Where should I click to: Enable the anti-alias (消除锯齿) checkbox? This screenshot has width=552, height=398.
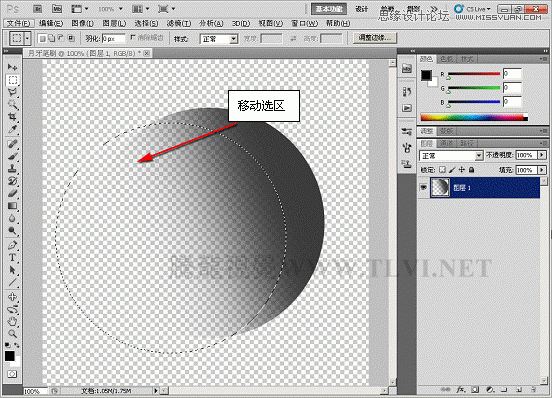(x=133, y=37)
